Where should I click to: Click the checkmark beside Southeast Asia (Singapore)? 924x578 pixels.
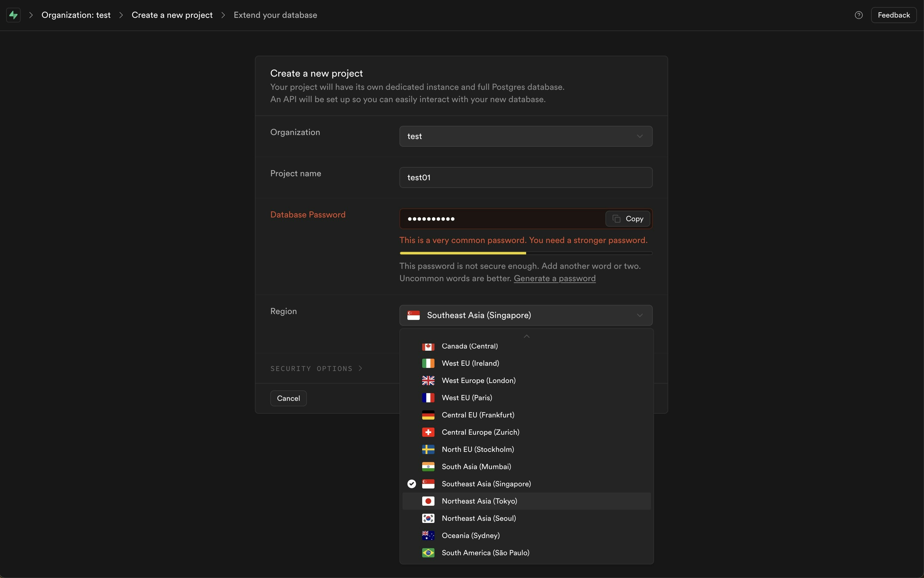[x=411, y=484]
